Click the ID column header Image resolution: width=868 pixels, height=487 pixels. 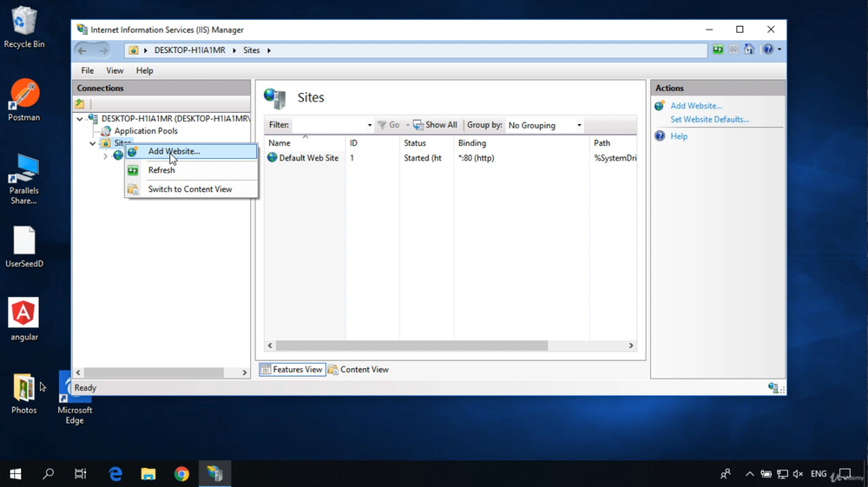click(372, 142)
